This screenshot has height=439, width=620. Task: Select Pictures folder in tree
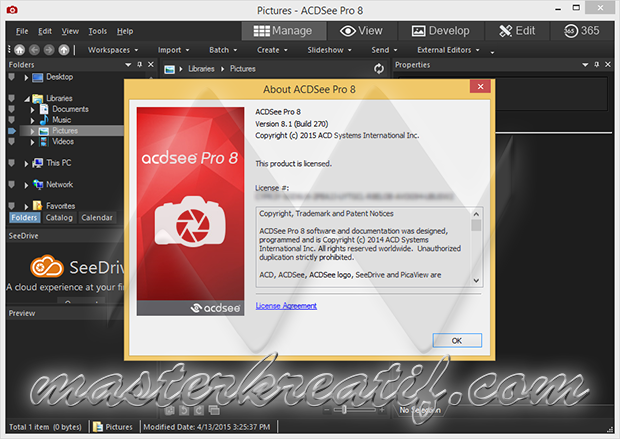click(65, 131)
